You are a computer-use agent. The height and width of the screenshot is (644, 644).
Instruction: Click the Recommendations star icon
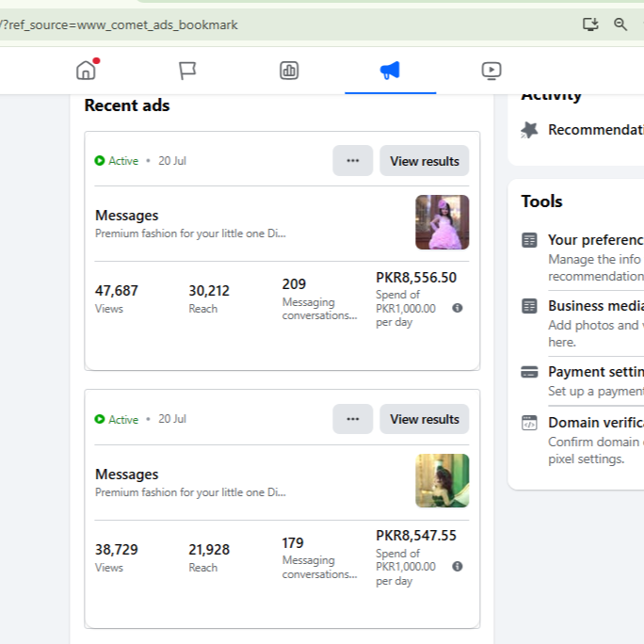click(530, 130)
